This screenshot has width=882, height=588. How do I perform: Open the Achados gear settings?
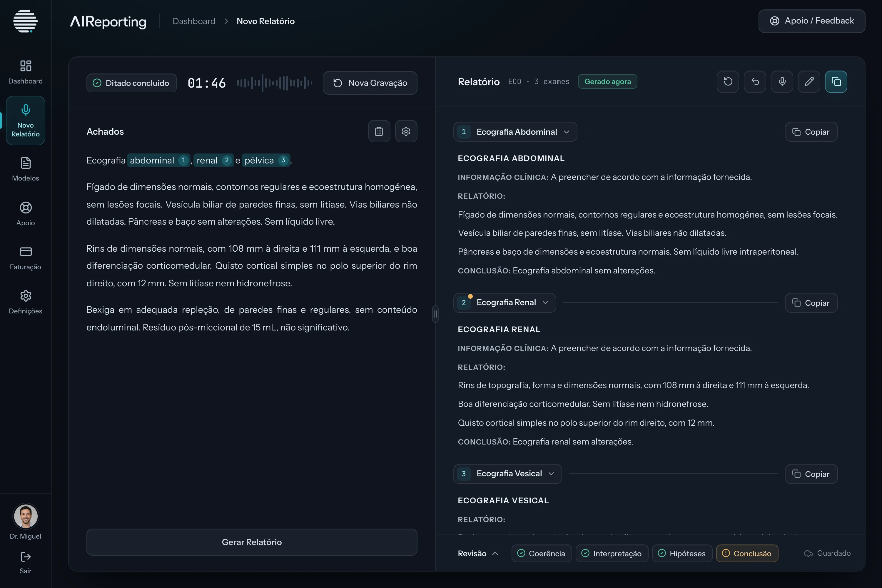coord(406,131)
